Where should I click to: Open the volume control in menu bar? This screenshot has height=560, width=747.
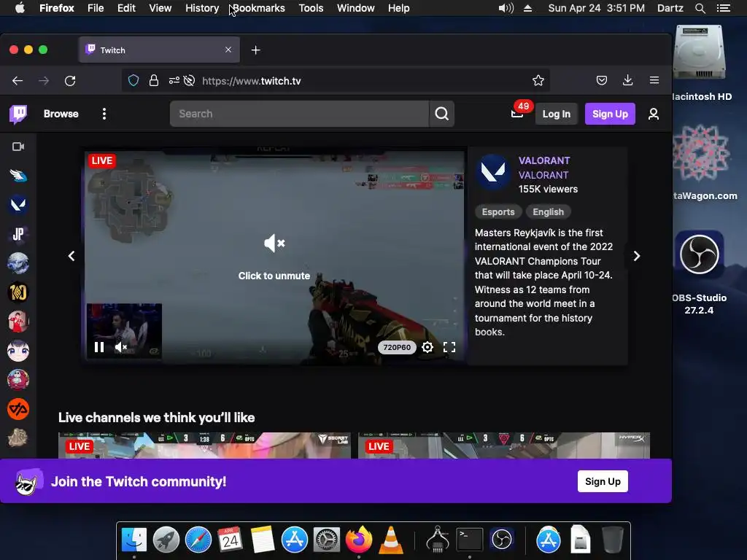[x=506, y=8]
